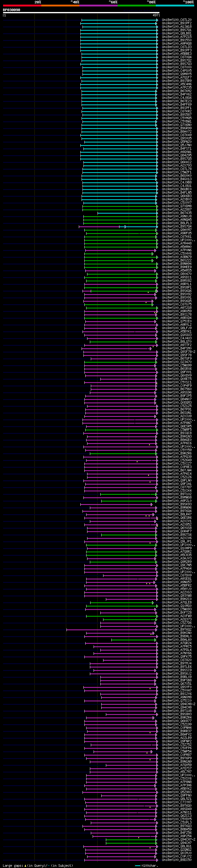Select the UniRef100_Q9M8Y5 label

[x=177, y=74]
